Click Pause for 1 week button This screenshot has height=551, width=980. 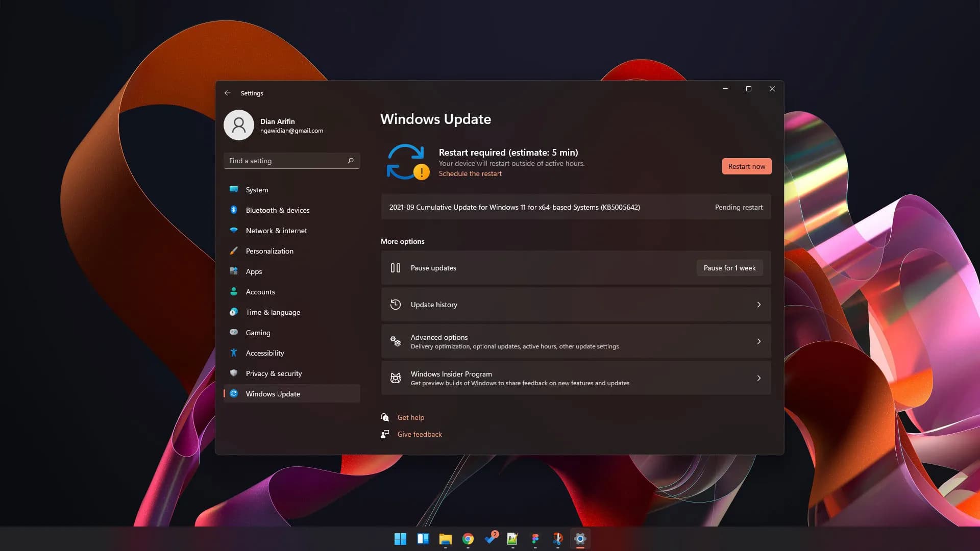[x=729, y=268]
